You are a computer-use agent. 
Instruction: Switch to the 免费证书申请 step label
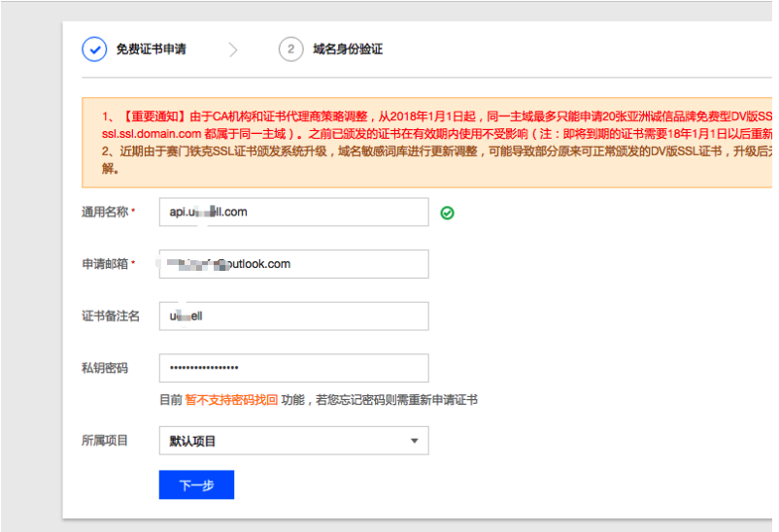(151, 50)
